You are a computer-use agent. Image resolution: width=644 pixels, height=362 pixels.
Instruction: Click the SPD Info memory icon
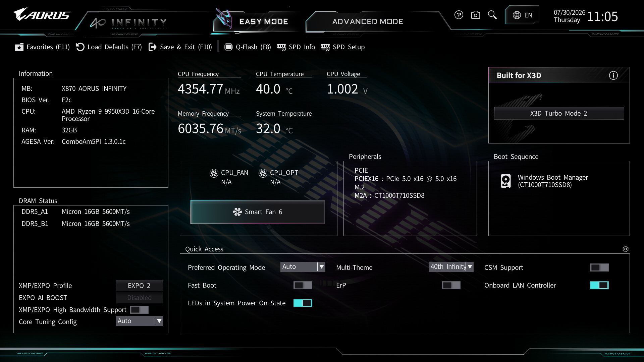coord(281,47)
